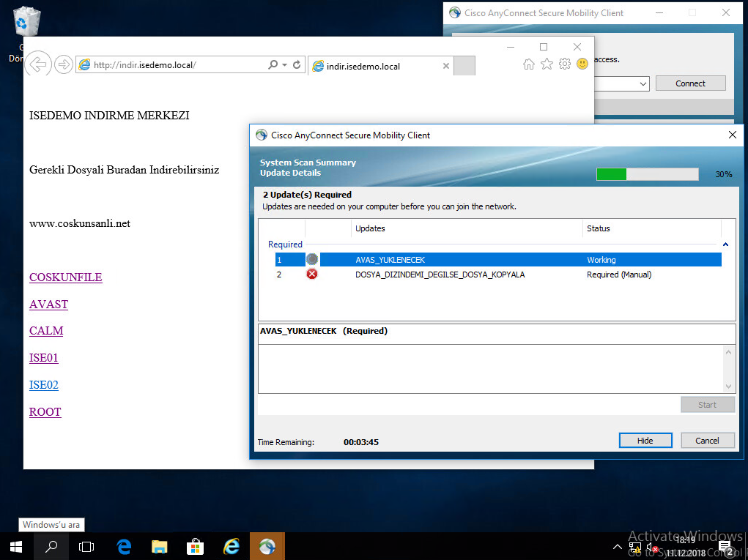Viewport: 748px width, 560px height.
Task: Open volume tray icon
Action: click(x=651, y=548)
